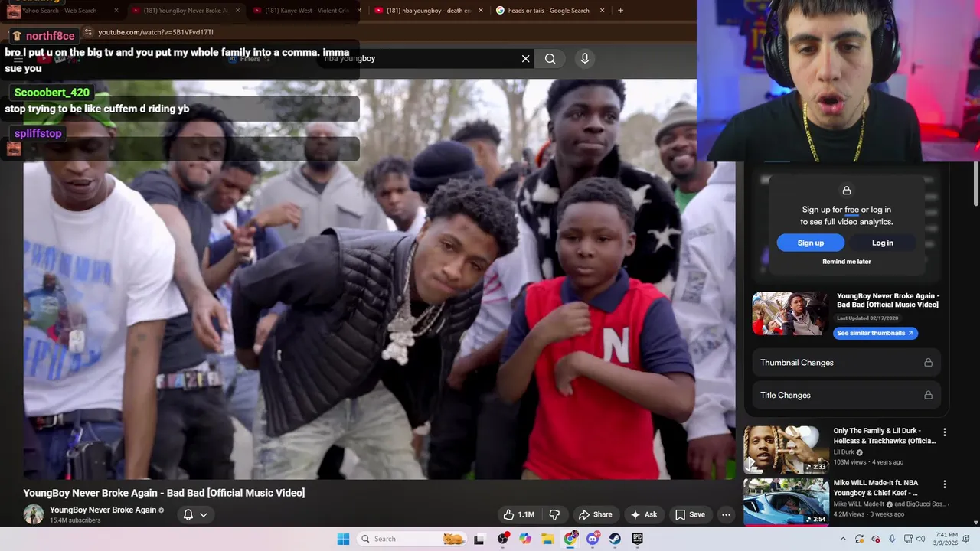Click the Windows taskbar Search box
The image size is (980, 551).
412,539
